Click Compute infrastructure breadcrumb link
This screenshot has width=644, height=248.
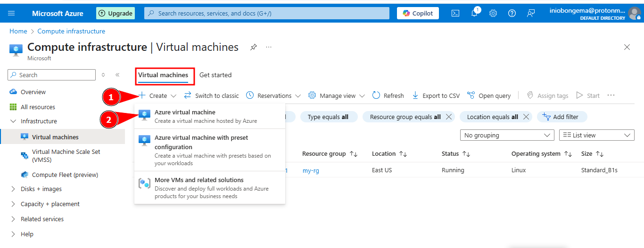point(71,31)
